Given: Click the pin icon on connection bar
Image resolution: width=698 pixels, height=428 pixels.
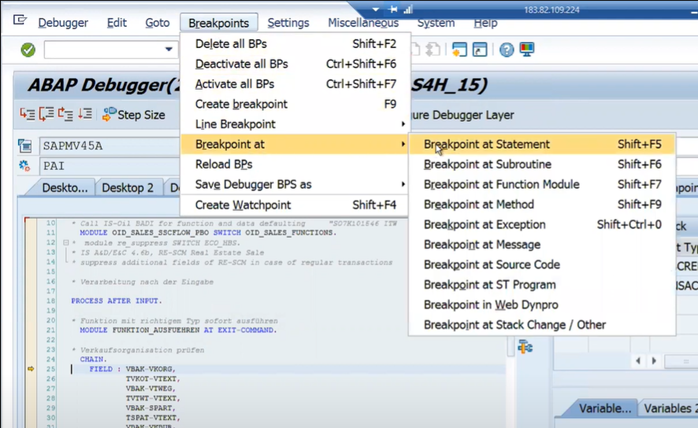Looking at the screenshot, I should (393, 9).
